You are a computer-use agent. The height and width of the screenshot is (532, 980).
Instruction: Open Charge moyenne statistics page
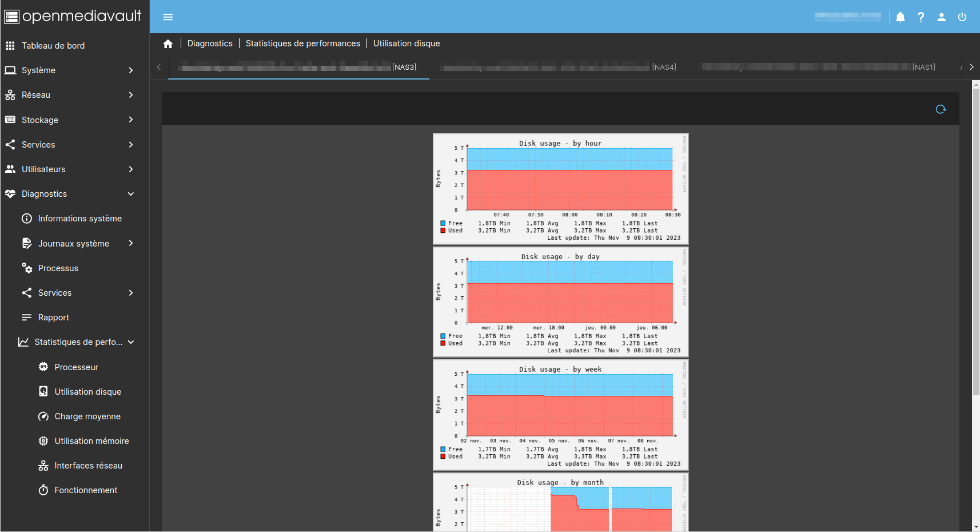[87, 416]
